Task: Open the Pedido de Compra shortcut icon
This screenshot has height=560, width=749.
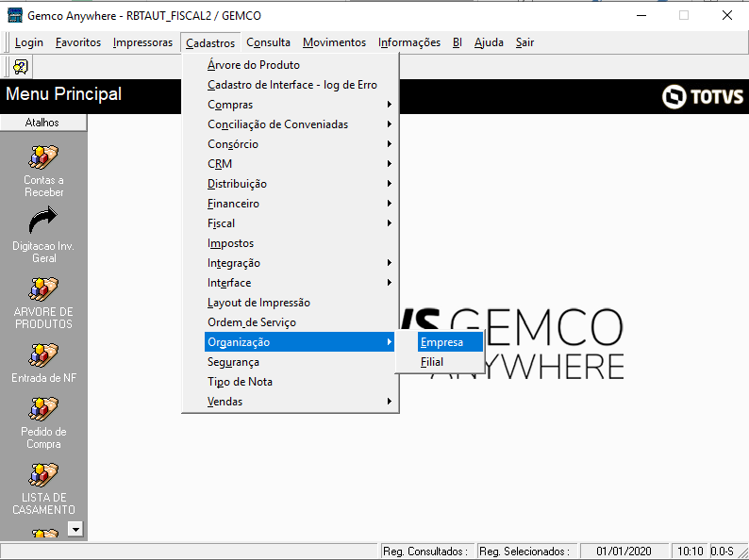Action: tap(43, 409)
